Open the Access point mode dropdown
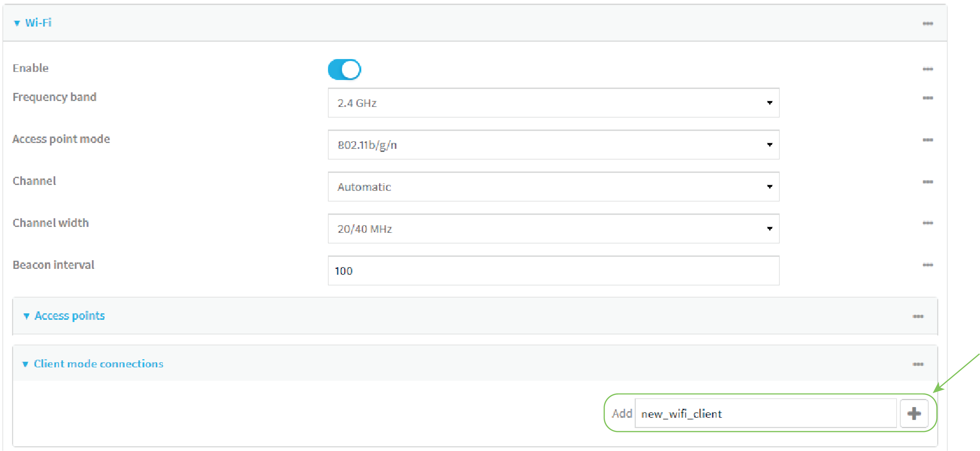 [x=553, y=144]
